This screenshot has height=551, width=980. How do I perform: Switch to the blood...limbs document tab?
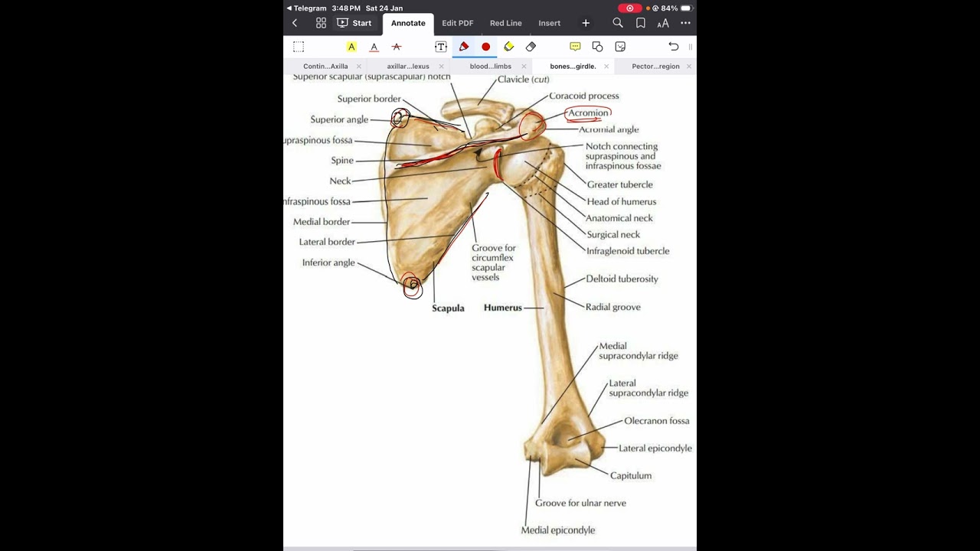(491, 67)
